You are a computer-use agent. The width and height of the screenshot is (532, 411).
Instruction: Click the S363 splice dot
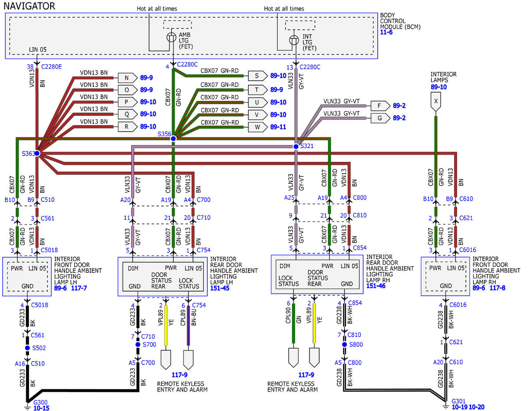pyautogui.click(x=37, y=153)
